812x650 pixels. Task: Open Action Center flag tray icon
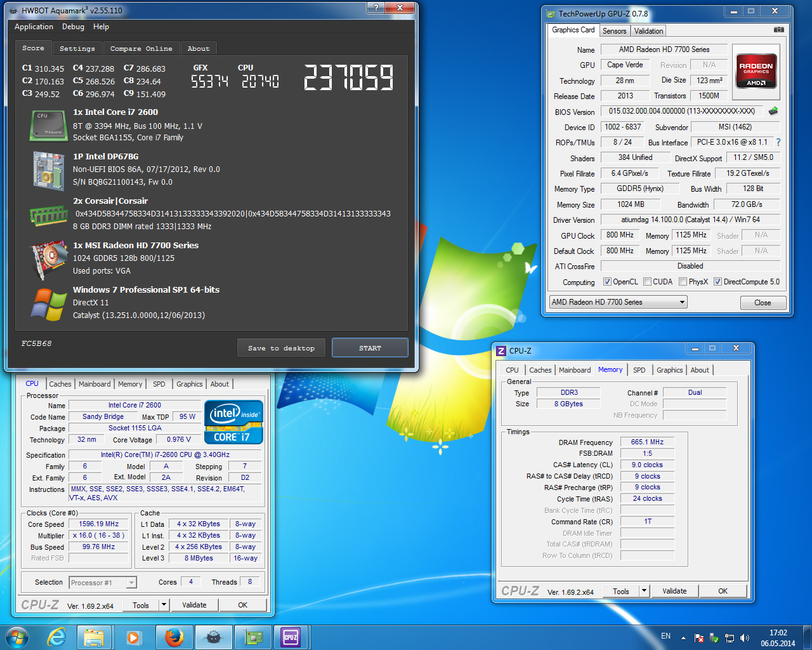point(699,637)
